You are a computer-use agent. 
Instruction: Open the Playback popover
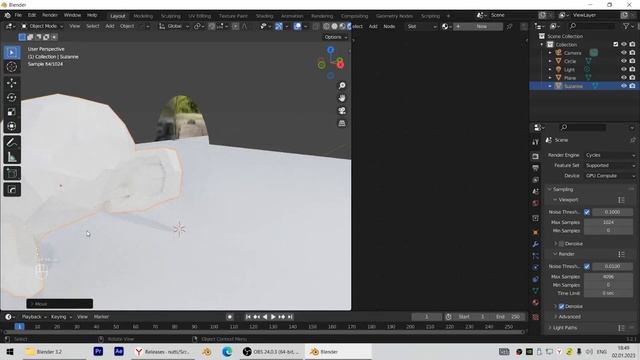(34, 317)
